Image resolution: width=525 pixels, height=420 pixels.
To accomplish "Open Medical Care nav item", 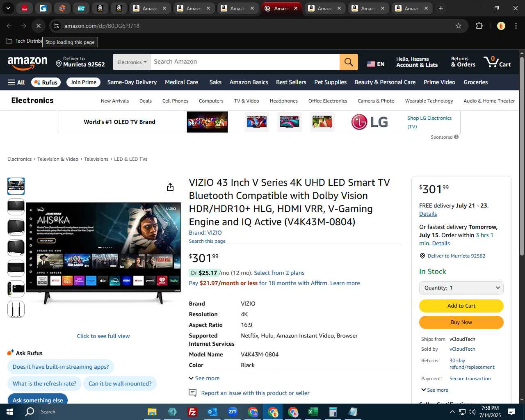I will pyautogui.click(x=181, y=82).
